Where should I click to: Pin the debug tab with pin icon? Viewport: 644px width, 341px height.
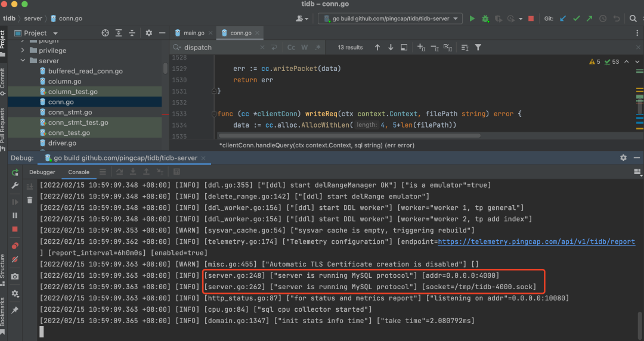[15, 310]
